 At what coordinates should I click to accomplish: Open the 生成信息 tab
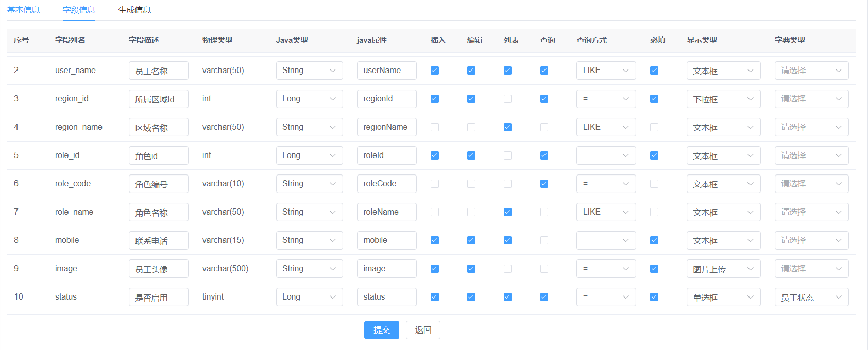point(134,10)
